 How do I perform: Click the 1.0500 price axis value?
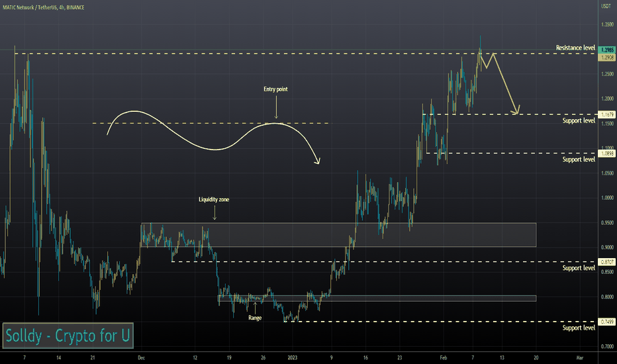pos(607,173)
